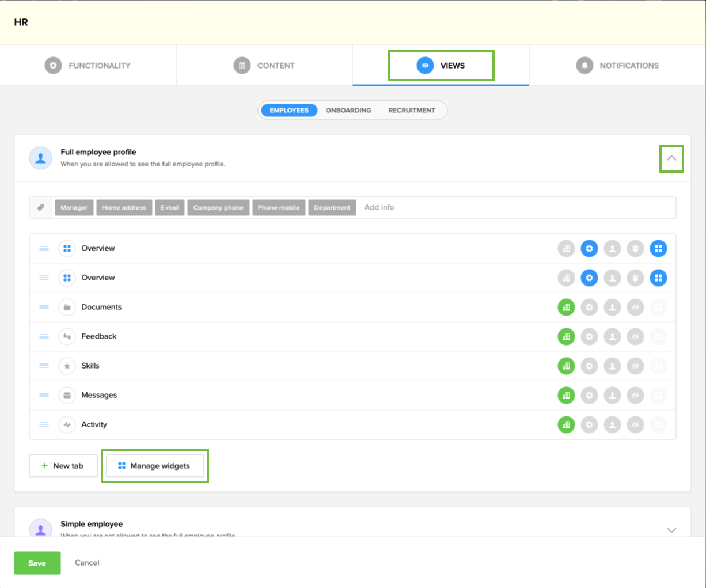
Task: Click the blue widgets grid icon in the second Overview row
Action: point(658,278)
